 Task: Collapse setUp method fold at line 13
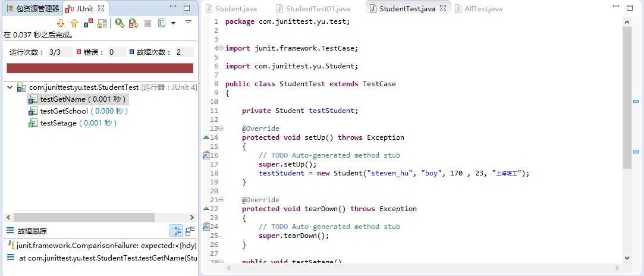pyautogui.click(x=221, y=128)
